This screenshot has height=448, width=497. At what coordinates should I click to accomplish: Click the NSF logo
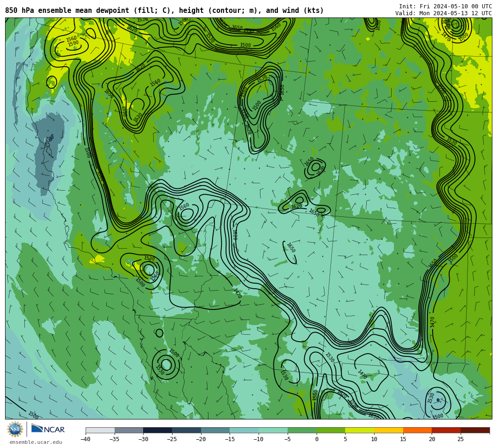coord(15,429)
